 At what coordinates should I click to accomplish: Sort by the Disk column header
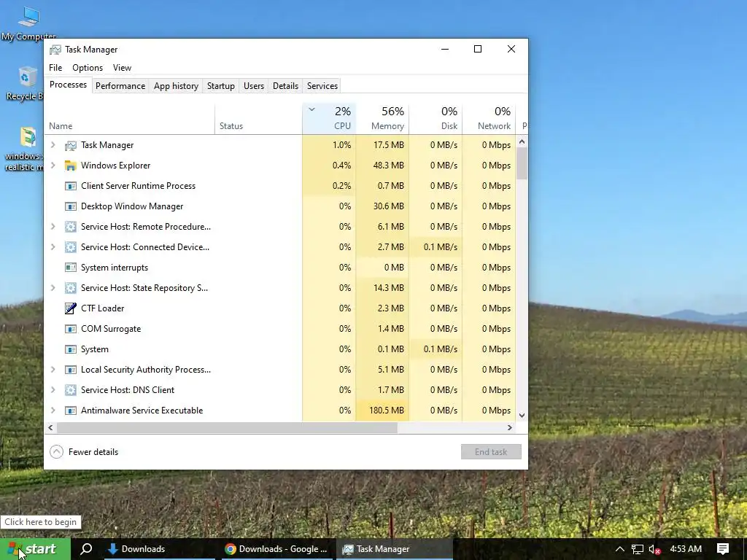tap(436, 119)
